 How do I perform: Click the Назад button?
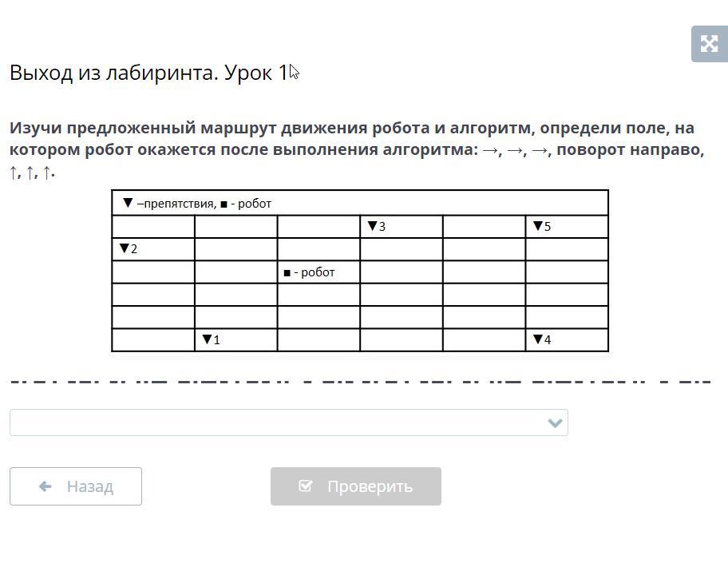pyautogui.click(x=76, y=486)
